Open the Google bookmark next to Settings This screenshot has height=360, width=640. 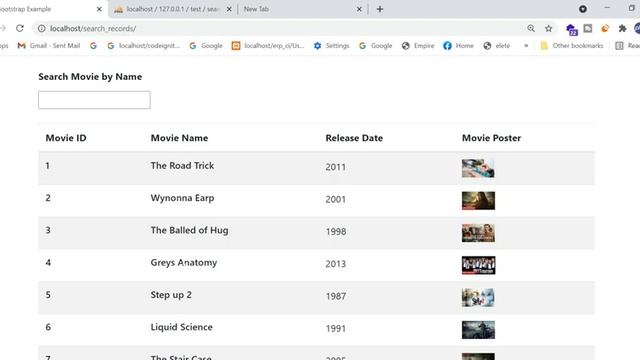click(376, 46)
